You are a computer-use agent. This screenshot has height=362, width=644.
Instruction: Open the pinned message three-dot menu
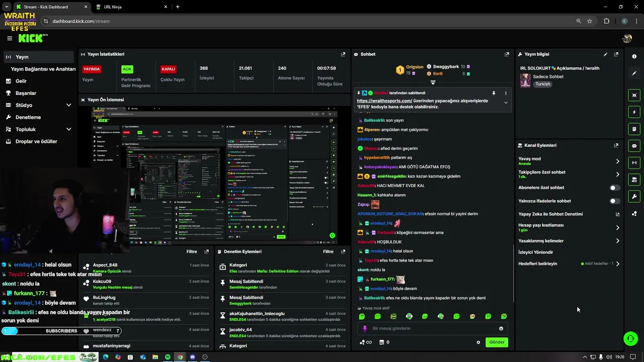[506, 93]
